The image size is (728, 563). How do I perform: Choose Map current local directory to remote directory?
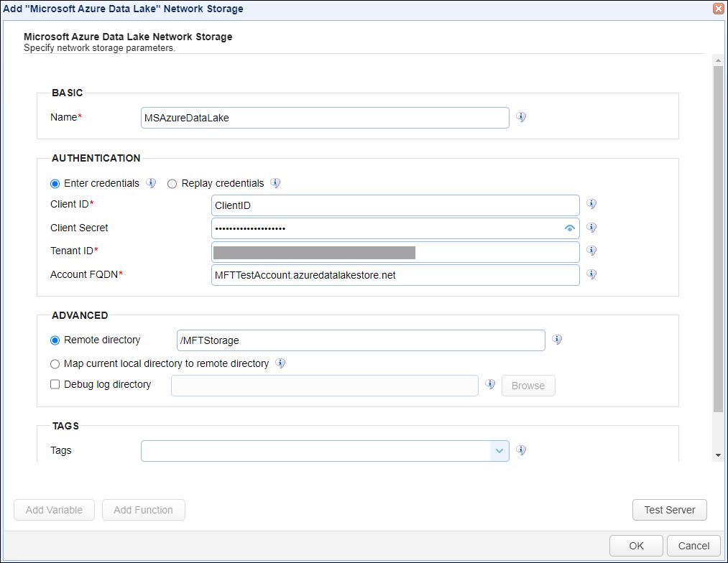coord(55,364)
